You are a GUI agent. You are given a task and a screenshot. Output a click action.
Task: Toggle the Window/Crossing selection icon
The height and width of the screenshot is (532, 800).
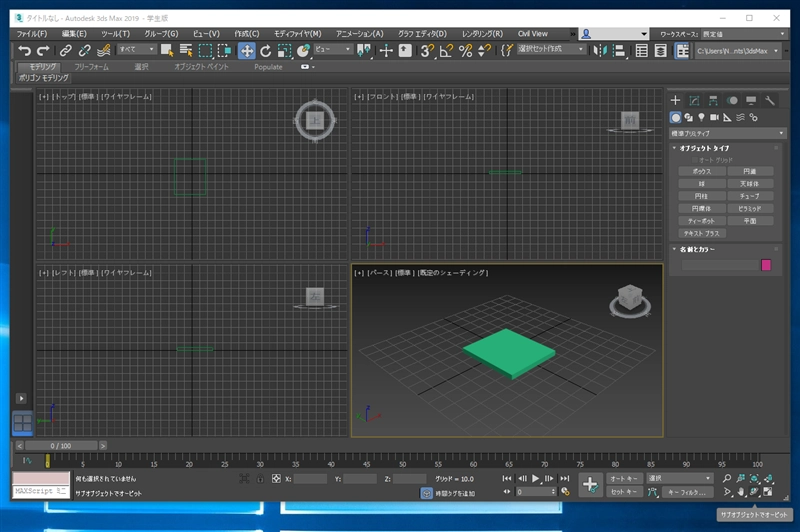tap(224, 50)
